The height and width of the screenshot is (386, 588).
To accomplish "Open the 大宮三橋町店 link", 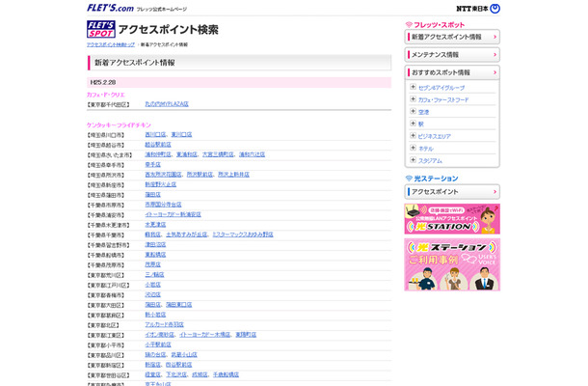I will click(218, 154).
